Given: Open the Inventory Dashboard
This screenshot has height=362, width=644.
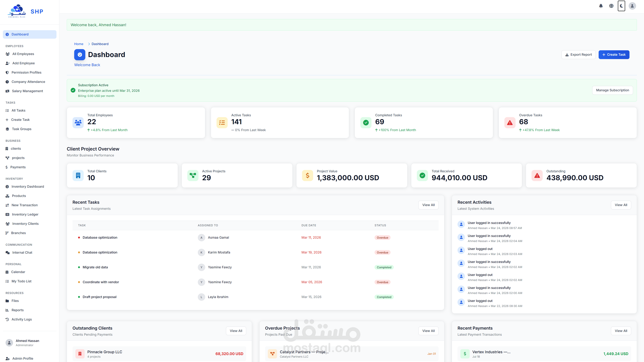Looking at the screenshot, I should (x=28, y=186).
